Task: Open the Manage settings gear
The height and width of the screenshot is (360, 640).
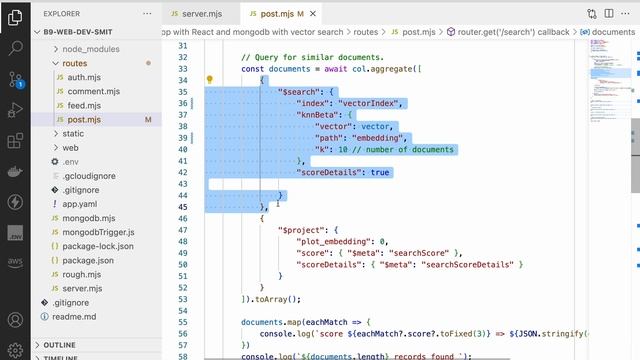Action: pyautogui.click(x=15, y=350)
